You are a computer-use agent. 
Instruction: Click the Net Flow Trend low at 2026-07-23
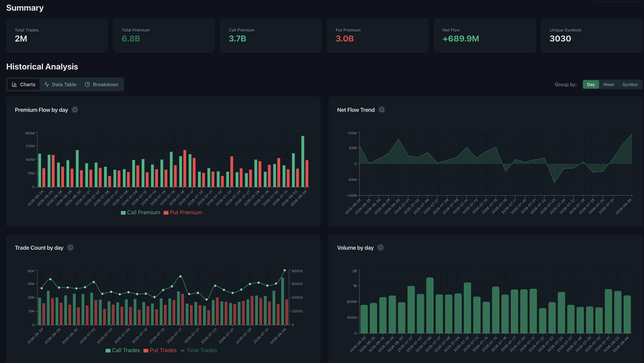pos(554,183)
